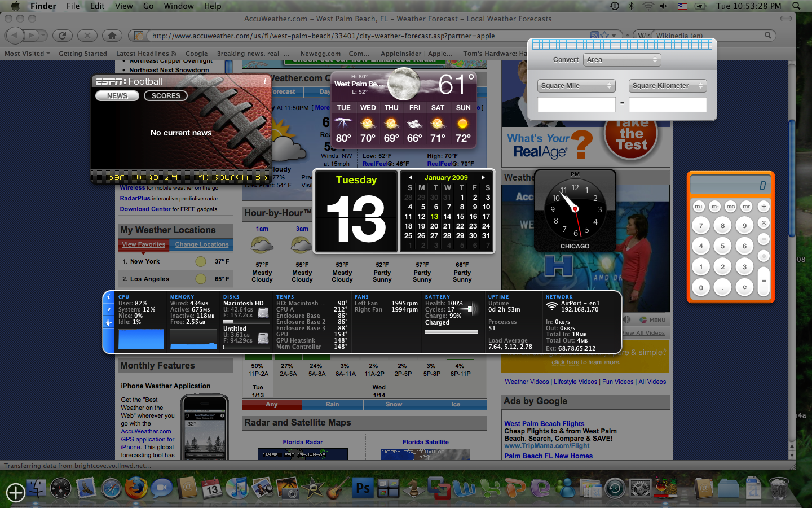812x508 pixels.
Task: Switch to View Favorites tab
Action: [x=144, y=244]
